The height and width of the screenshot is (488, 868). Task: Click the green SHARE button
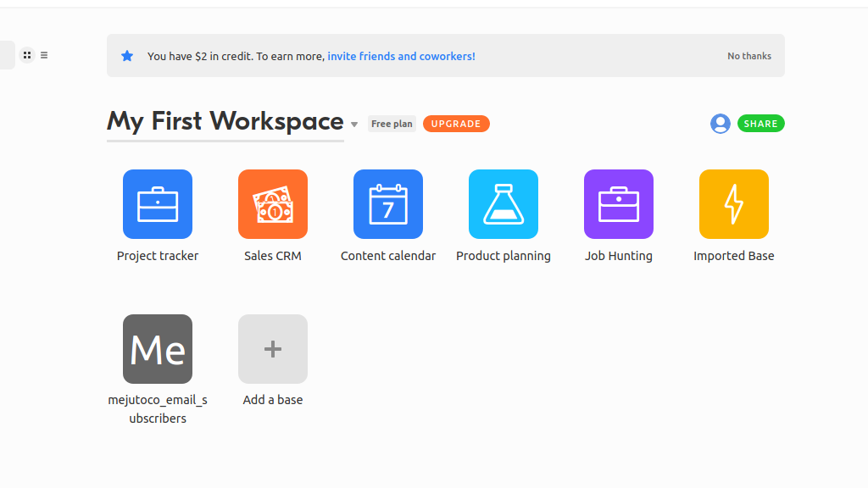(760, 123)
